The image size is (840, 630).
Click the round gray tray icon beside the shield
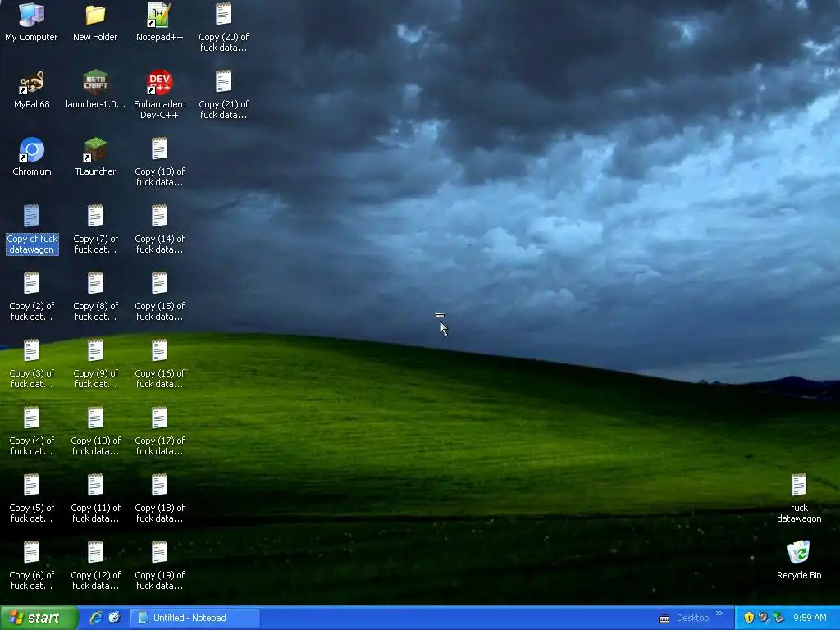click(x=764, y=618)
